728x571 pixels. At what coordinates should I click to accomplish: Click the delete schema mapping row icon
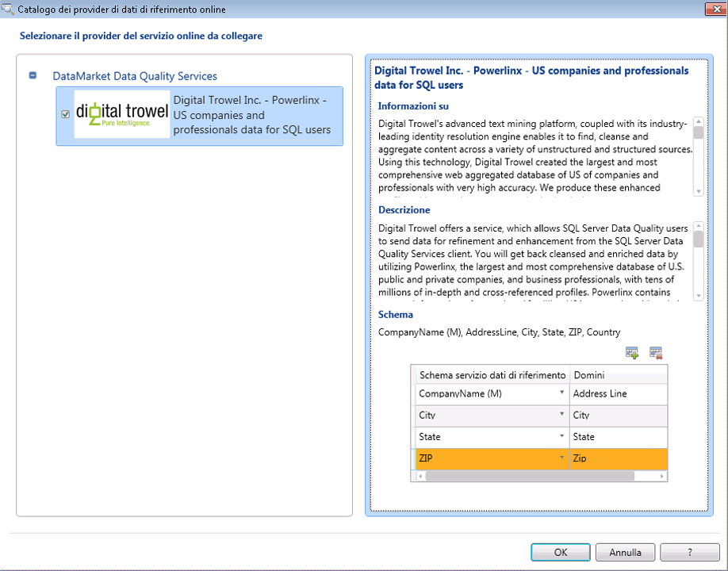click(656, 353)
